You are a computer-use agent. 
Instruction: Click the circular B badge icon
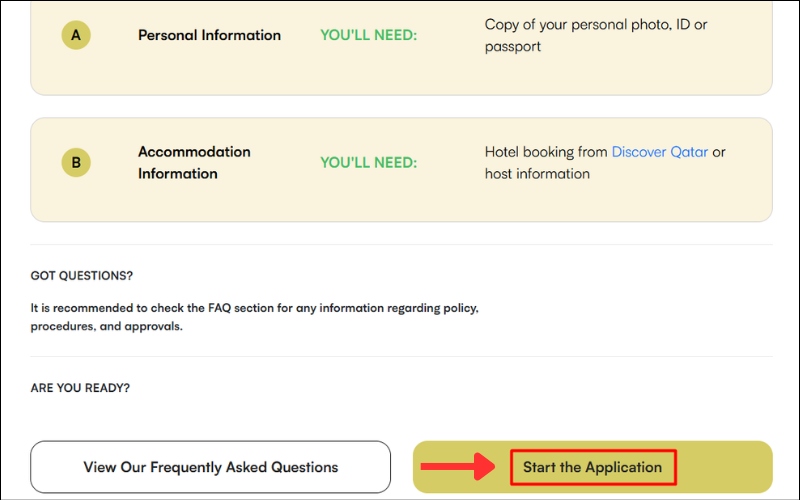coord(76,163)
